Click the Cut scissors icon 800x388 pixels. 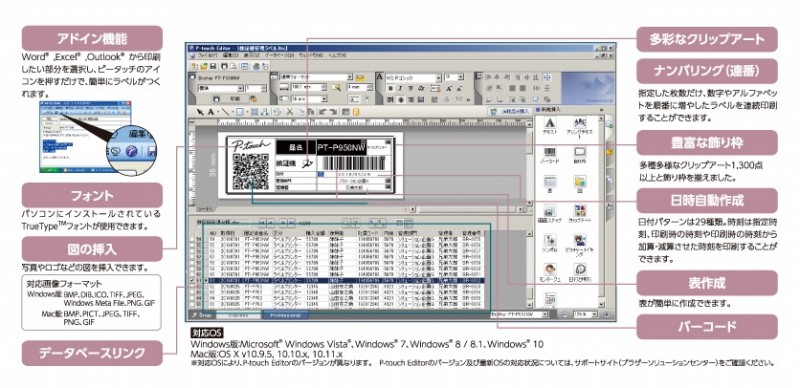click(x=289, y=111)
